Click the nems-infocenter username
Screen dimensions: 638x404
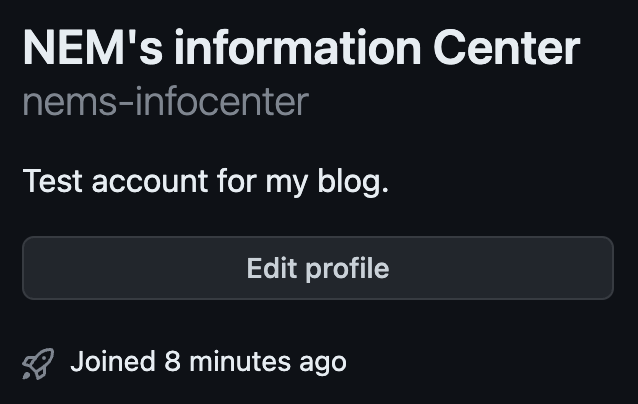[166, 102]
